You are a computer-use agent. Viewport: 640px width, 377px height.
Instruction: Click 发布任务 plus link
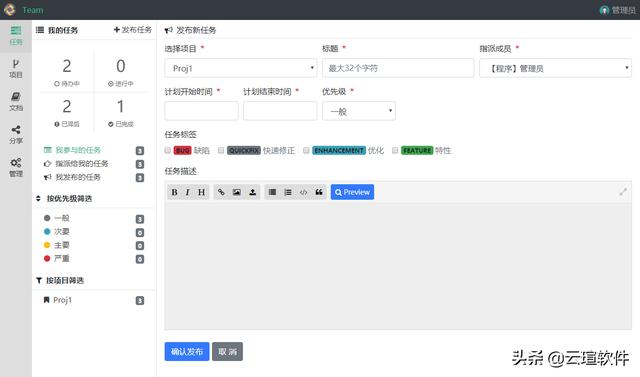(133, 30)
